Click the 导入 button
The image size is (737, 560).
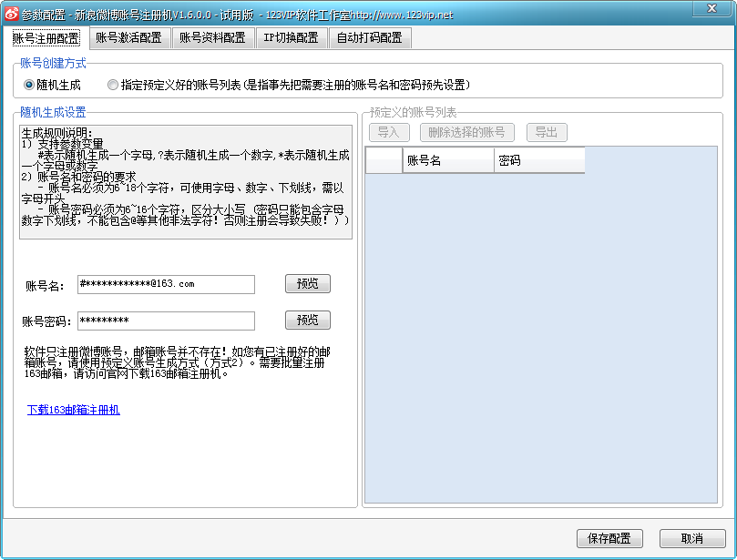click(x=389, y=132)
